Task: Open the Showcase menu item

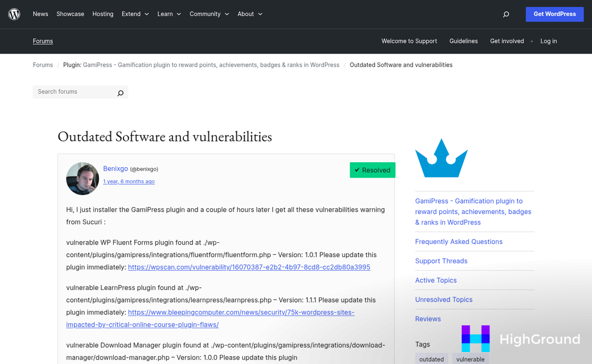Action: (x=70, y=14)
